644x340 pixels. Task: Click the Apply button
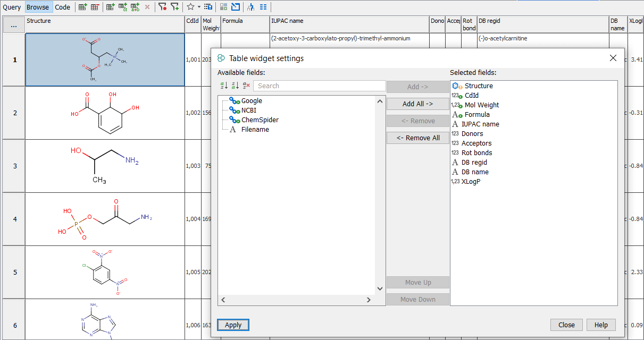pos(233,325)
